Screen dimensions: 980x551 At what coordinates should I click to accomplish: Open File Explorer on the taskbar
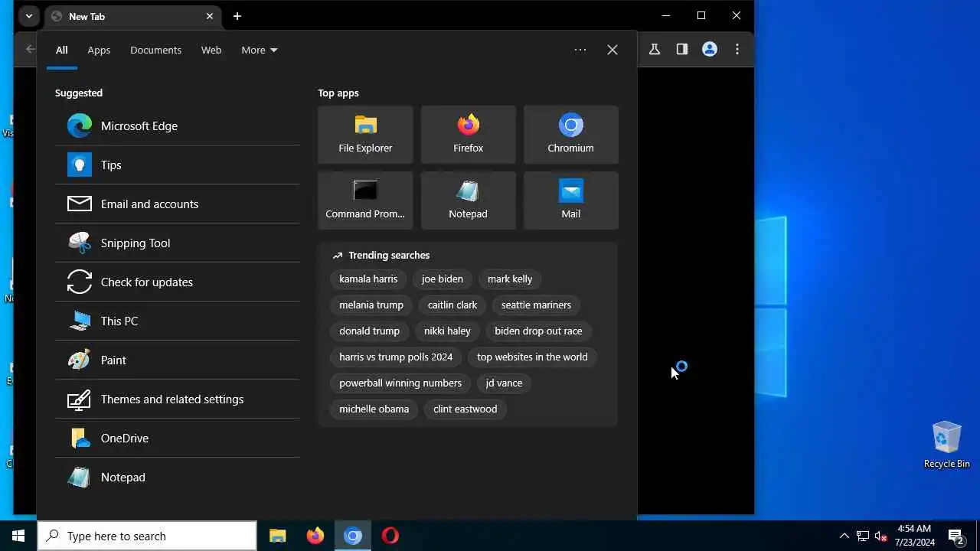[278, 536]
